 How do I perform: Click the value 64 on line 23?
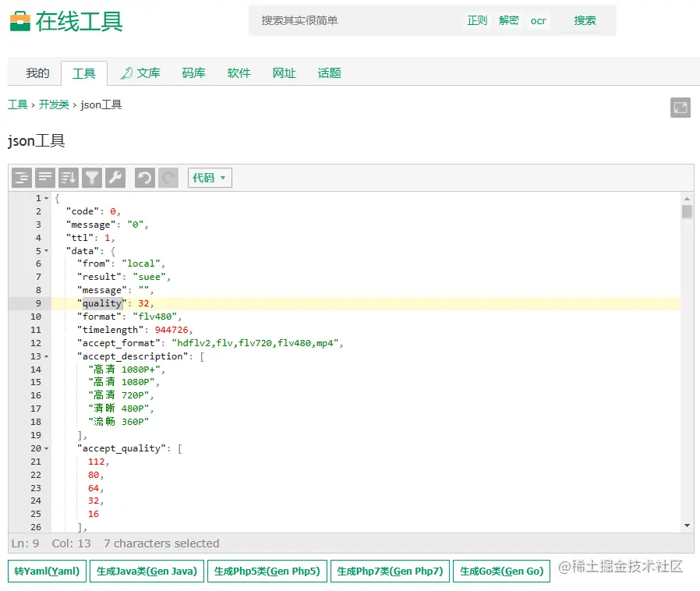pyautogui.click(x=94, y=488)
